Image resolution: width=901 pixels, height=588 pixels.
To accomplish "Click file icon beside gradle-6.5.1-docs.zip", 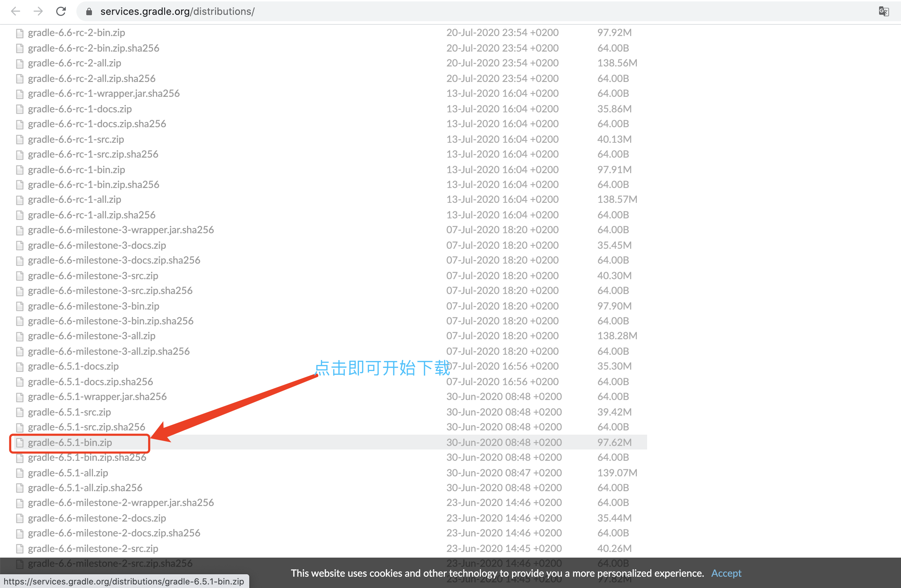I will (x=20, y=367).
